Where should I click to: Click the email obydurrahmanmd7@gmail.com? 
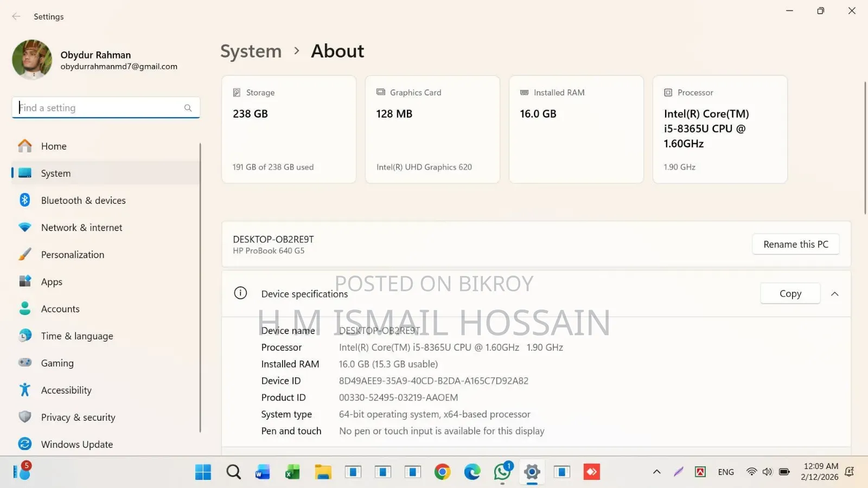point(119,67)
